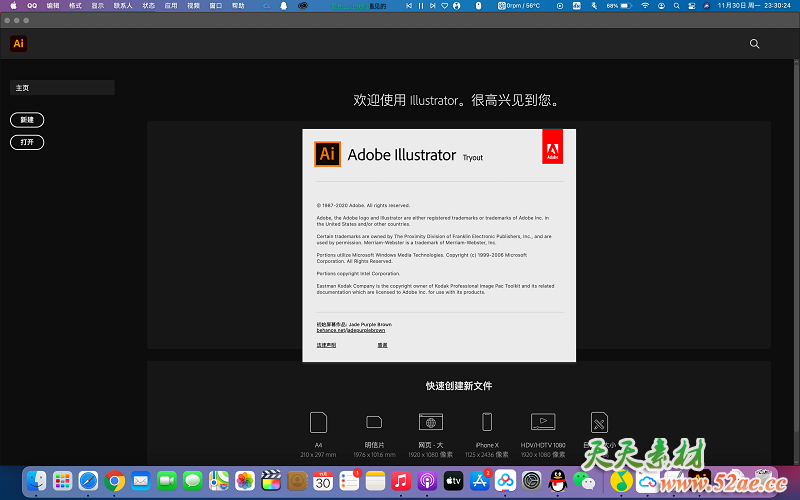Open QQ penguin app from the Dock
800x500 pixels.
click(558, 481)
